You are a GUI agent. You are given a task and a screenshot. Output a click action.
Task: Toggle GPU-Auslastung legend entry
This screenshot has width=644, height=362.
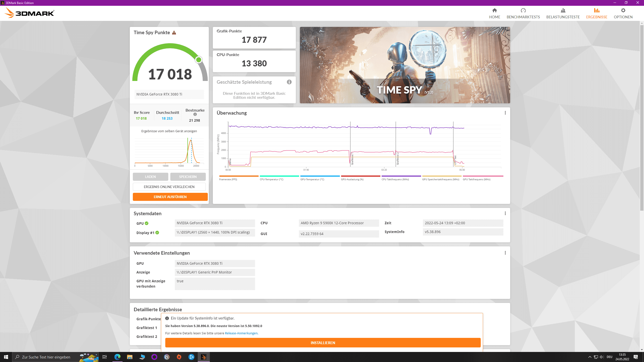point(360,178)
